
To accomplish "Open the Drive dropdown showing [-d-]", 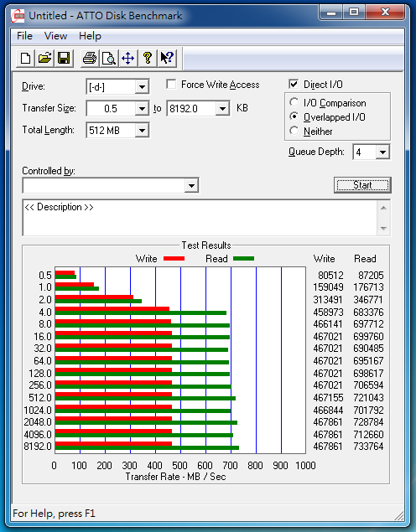I will click(x=142, y=87).
